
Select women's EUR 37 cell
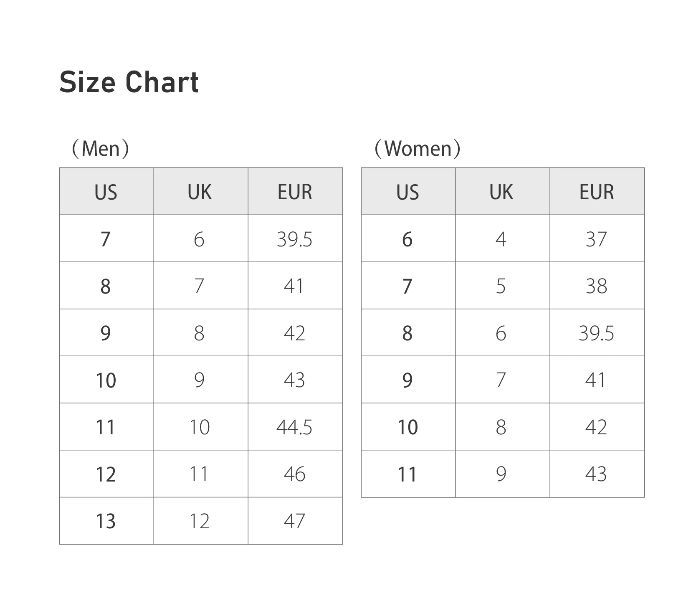tap(596, 239)
